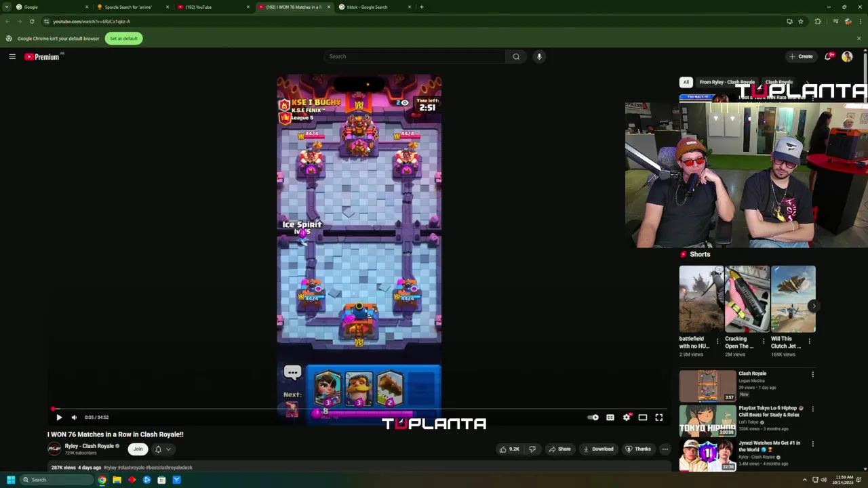Open a new browser tab

click(421, 7)
